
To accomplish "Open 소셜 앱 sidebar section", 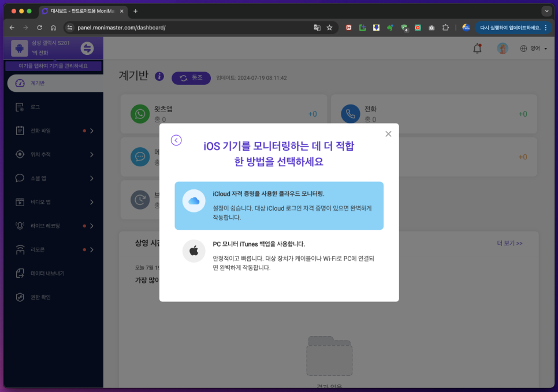I will point(53,178).
